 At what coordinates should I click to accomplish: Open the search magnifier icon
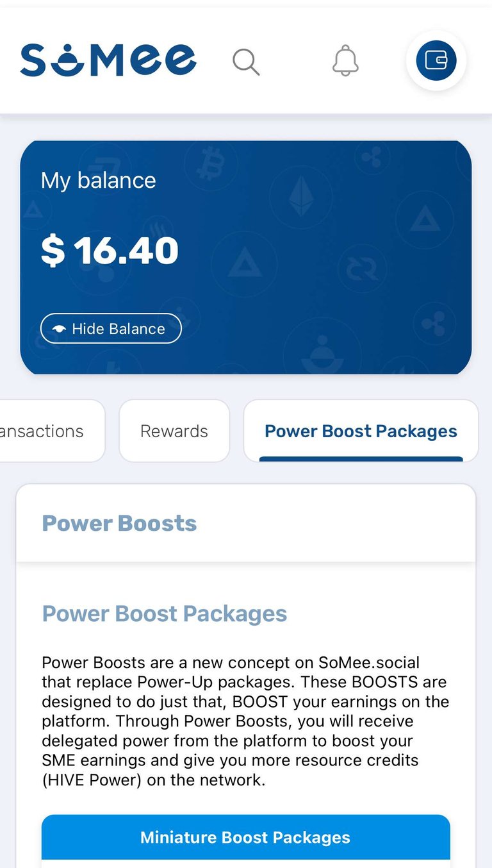click(246, 61)
